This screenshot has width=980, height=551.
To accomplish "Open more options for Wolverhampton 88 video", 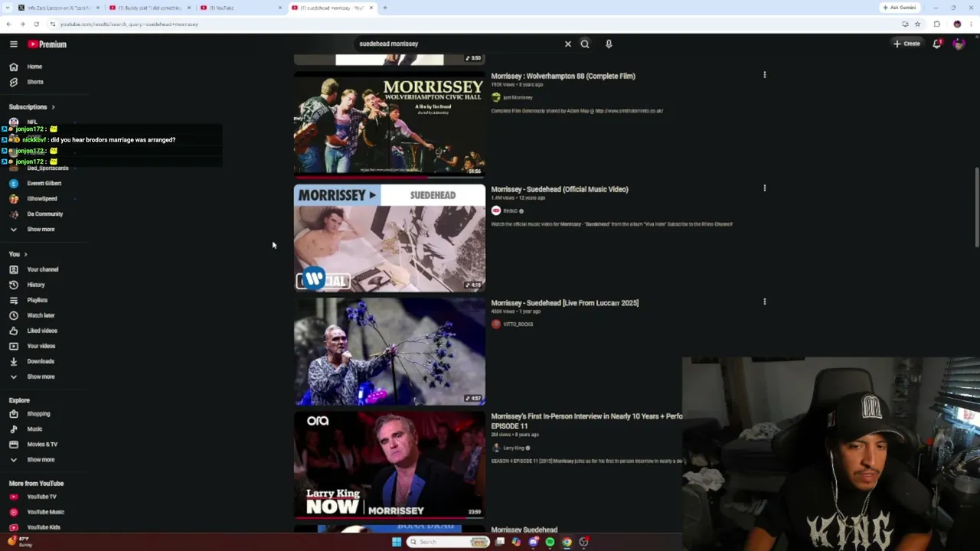I will tap(764, 75).
